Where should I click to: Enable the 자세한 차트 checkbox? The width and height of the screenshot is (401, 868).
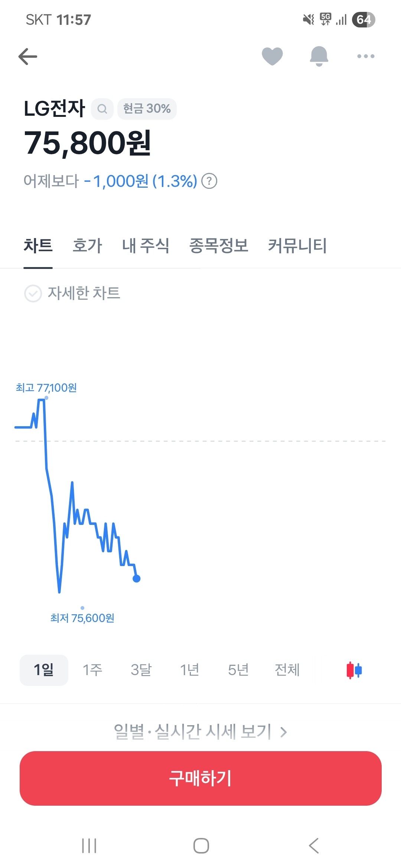(33, 293)
